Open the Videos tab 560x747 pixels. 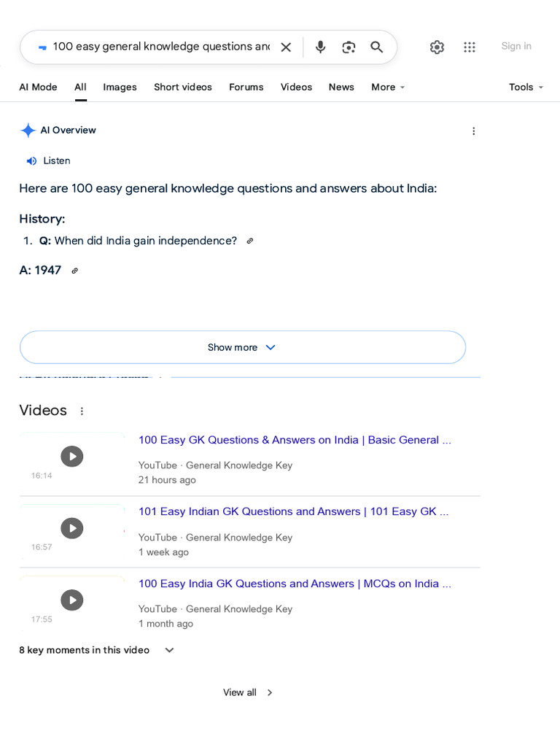[x=296, y=88]
